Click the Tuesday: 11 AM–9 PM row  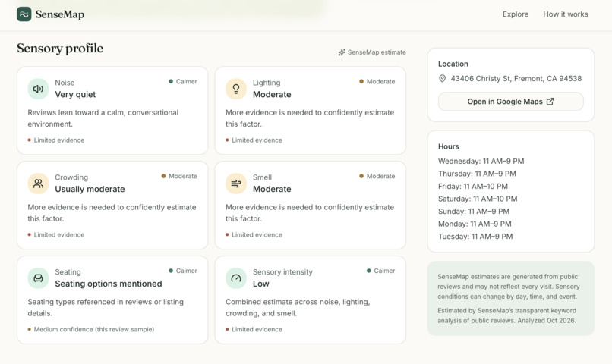(x=475, y=237)
